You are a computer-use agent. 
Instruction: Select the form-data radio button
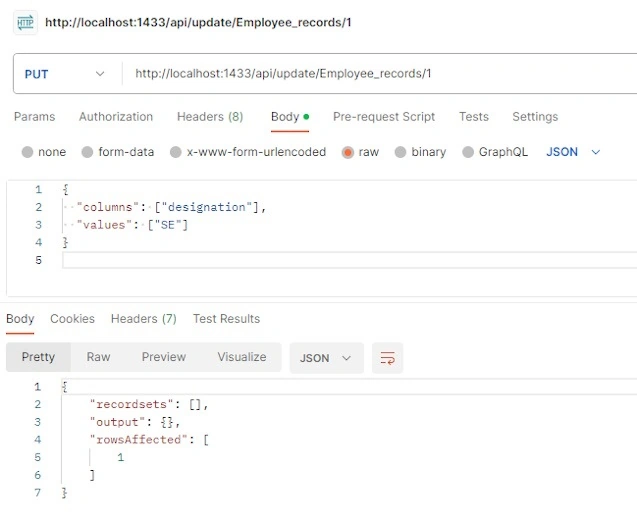pyautogui.click(x=87, y=152)
